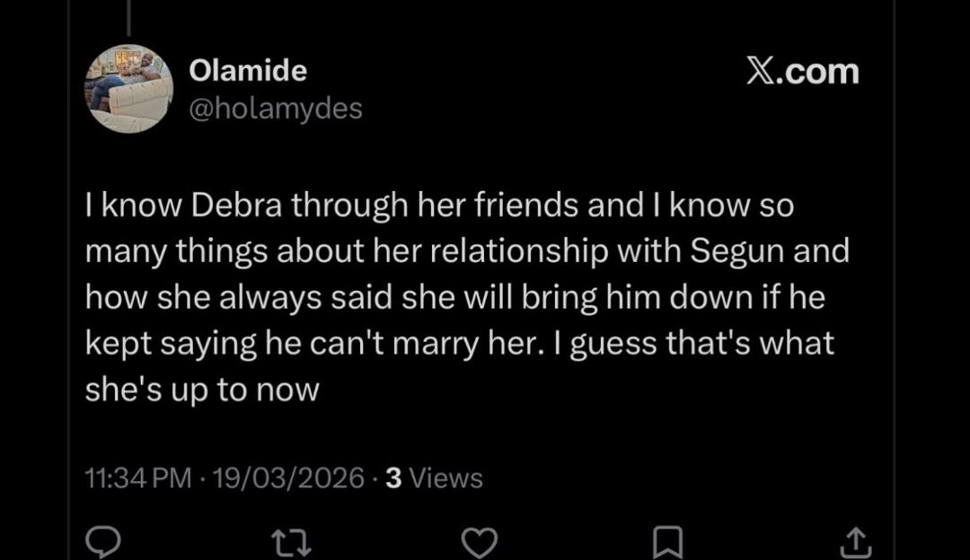Screen dimensions: 970x560
Task: Open the @holamydes handle link
Action: click(x=275, y=109)
